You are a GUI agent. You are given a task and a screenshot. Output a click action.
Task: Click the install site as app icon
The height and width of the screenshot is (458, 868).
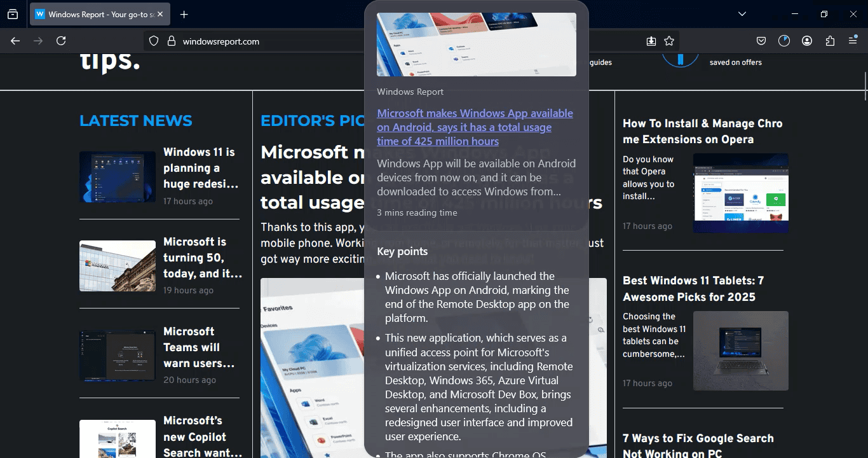pyautogui.click(x=651, y=41)
